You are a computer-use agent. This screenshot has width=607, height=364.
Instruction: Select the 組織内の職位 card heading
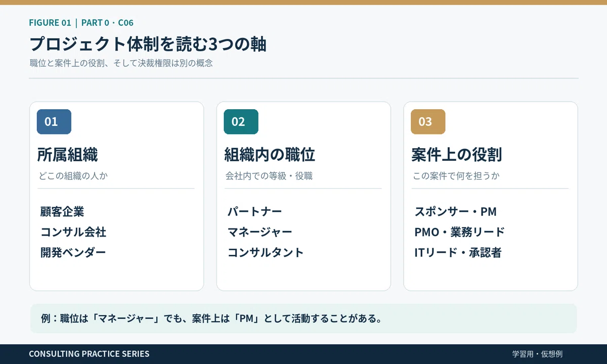270,155
